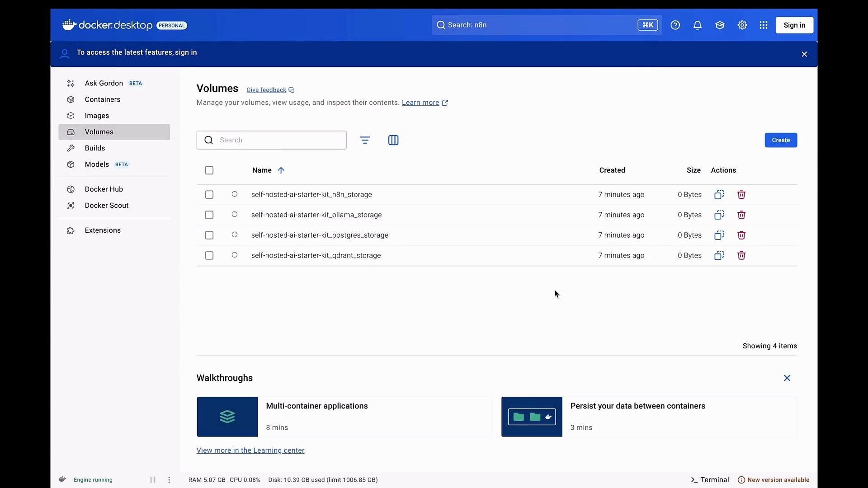Click the filter icon next to volume search
Viewport: 868px width, 488px height.
365,140
